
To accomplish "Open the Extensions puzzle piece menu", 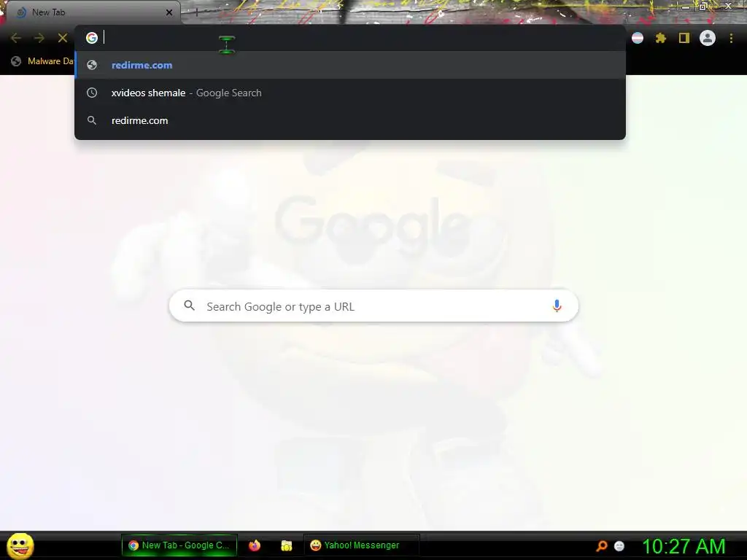I will (x=660, y=38).
